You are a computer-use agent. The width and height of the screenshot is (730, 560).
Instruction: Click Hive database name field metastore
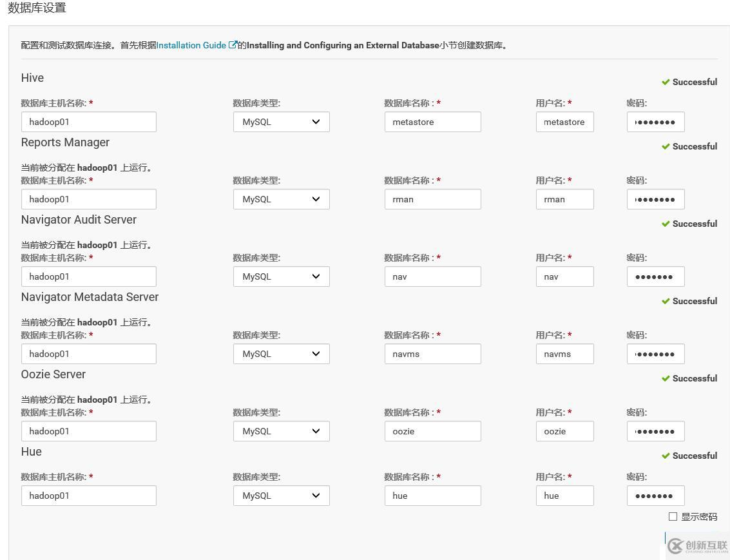coord(433,122)
